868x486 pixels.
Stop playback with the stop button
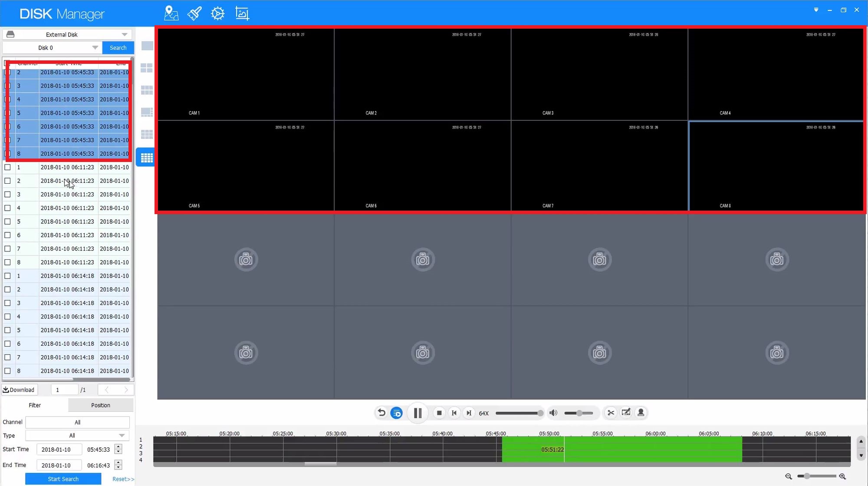coord(439,413)
